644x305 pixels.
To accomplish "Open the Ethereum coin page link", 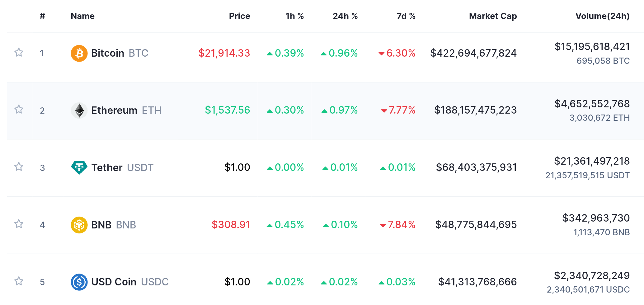I will [x=114, y=110].
